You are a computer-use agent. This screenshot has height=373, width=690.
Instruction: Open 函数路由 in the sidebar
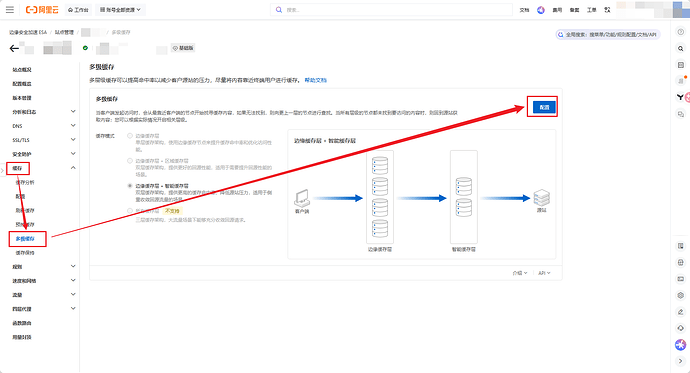[x=22, y=323]
